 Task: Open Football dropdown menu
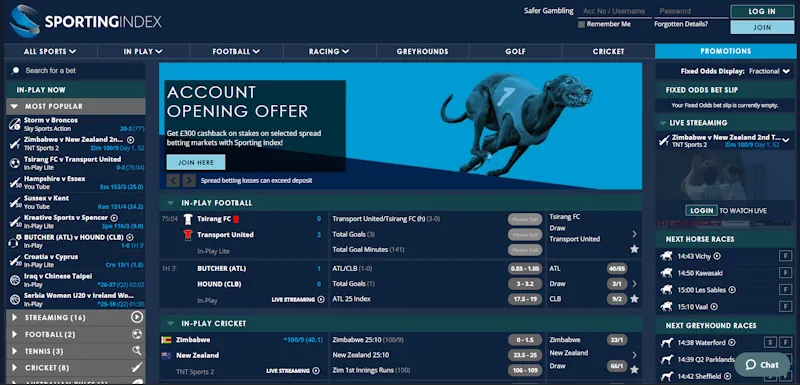236,51
